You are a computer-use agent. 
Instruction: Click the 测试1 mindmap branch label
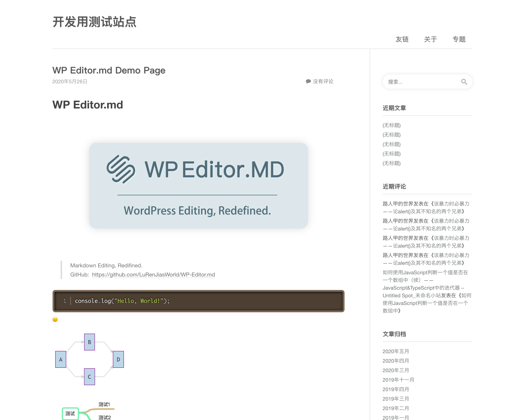coord(104,404)
